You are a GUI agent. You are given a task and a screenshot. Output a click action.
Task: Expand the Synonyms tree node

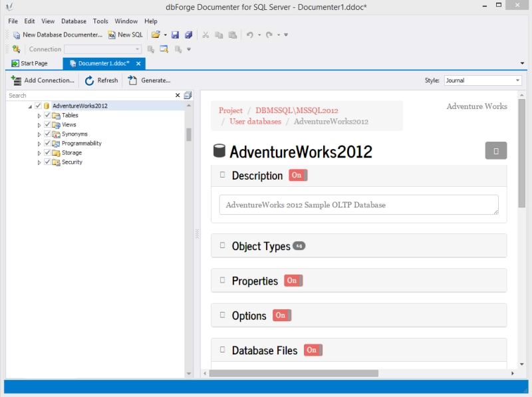(39, 134)
